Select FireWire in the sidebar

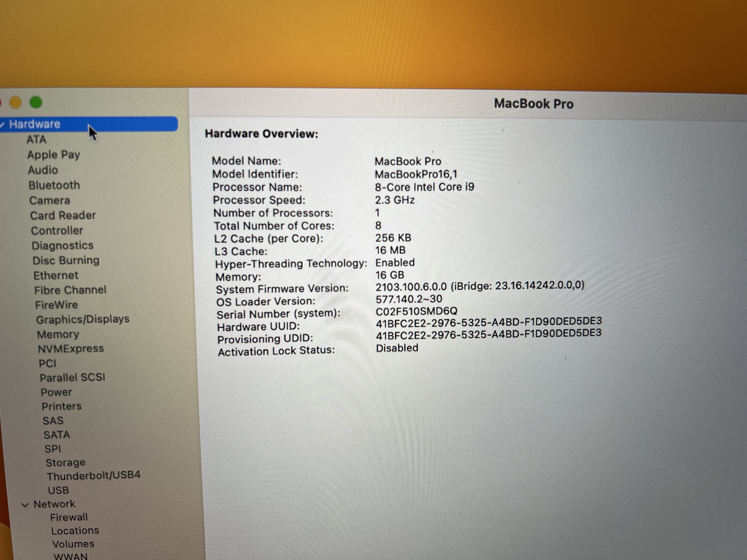56,305
